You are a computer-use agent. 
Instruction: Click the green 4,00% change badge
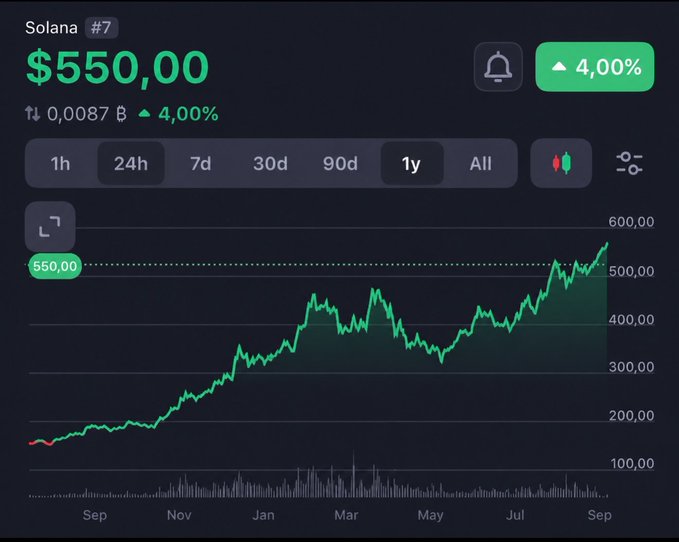[x=595, y=67]
